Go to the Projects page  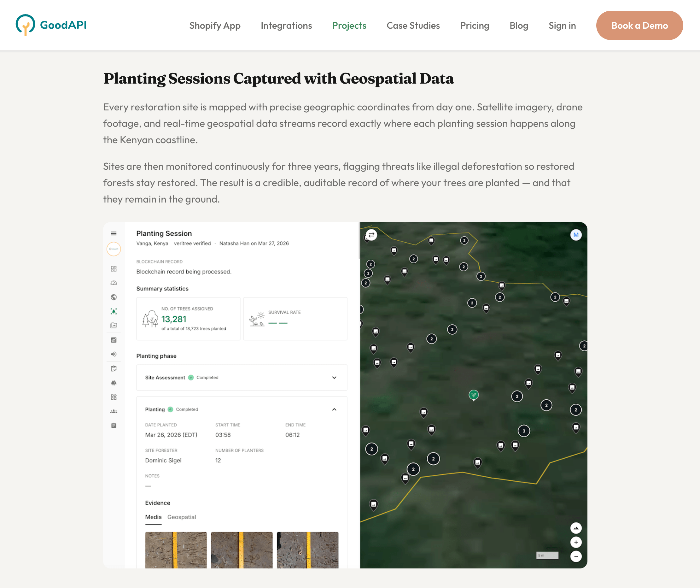pyautogui.click(x=349, y=26)
